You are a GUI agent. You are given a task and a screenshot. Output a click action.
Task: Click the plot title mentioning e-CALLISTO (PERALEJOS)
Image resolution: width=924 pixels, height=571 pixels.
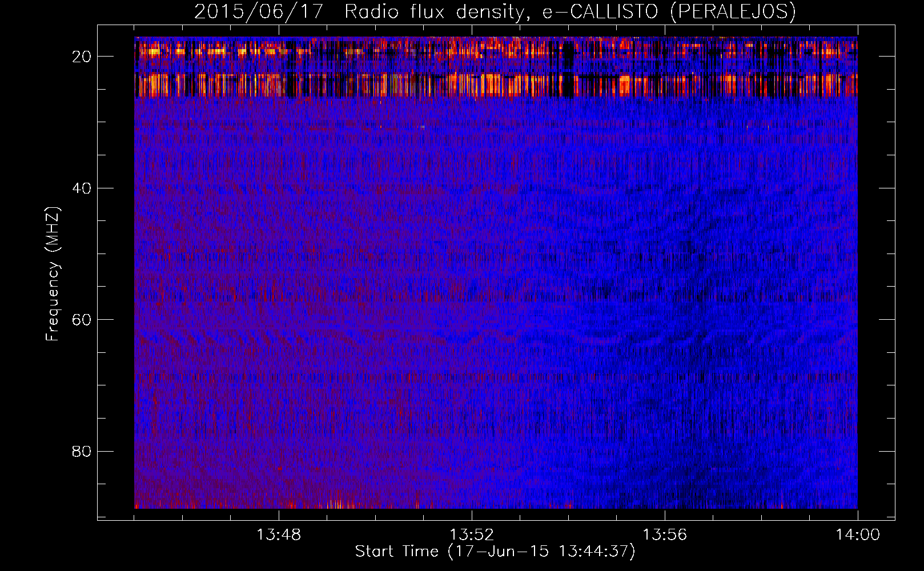tap(495, 11)
